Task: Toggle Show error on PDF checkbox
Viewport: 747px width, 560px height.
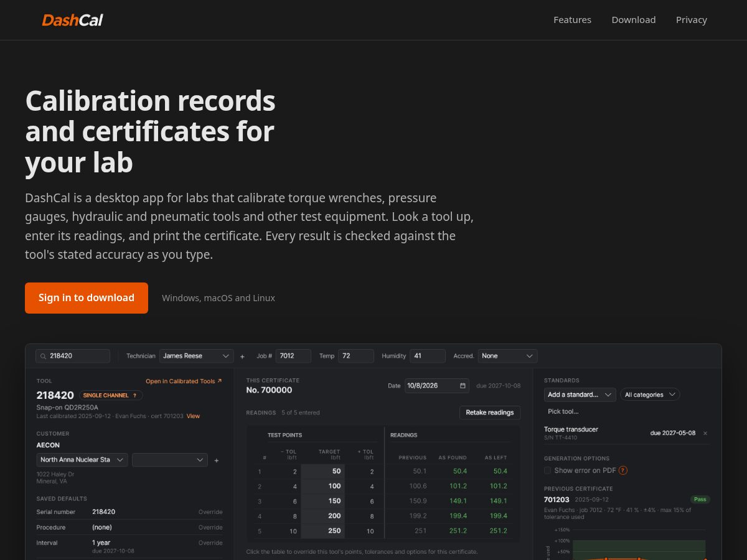Action: point(548,470)
